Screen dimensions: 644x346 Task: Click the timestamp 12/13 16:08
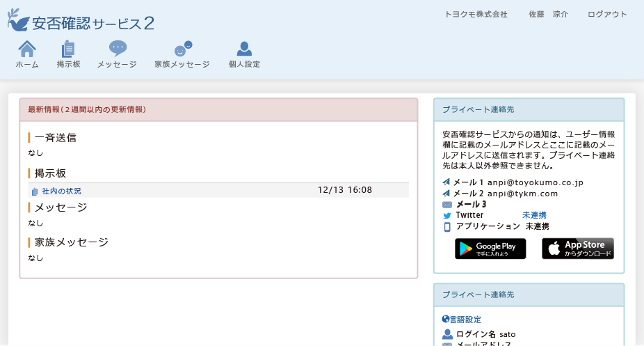click(345, 190)
